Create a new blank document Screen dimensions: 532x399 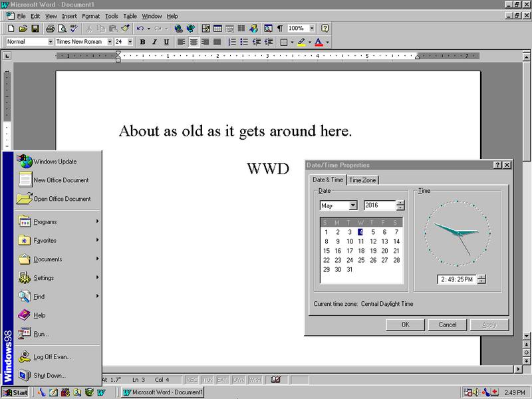(11, 29)
